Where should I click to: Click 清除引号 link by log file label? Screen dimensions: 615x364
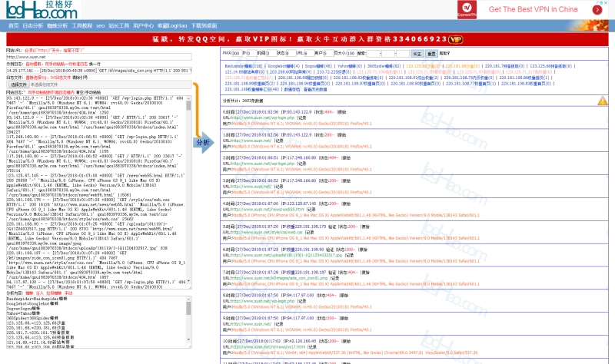pyautogui.click(x=80, y=78)
